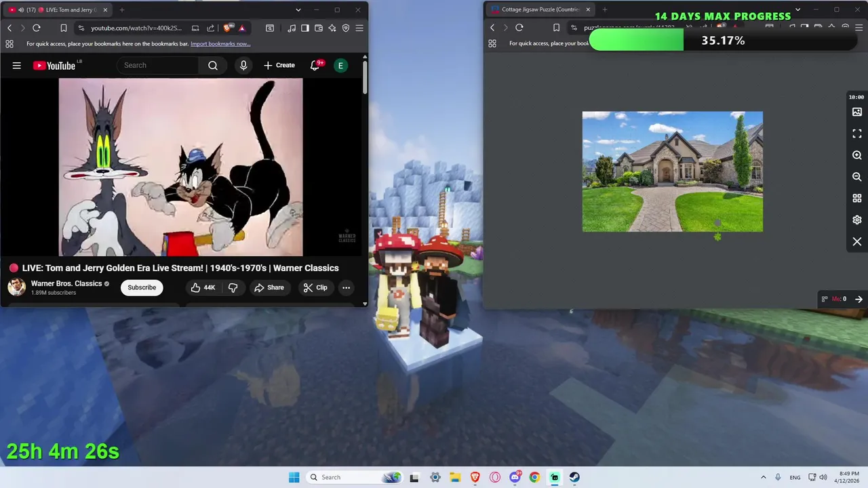Screen dimensions: 868x488
Task: Arrange pieces with grid icon in puzzle sidebar
Action: click(857, 199)
